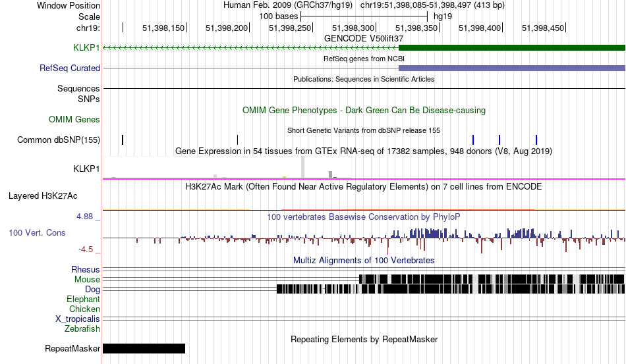Click the RefSeq Curated purple exon block
Screen dimensions: 626x364
click(512, 68)
